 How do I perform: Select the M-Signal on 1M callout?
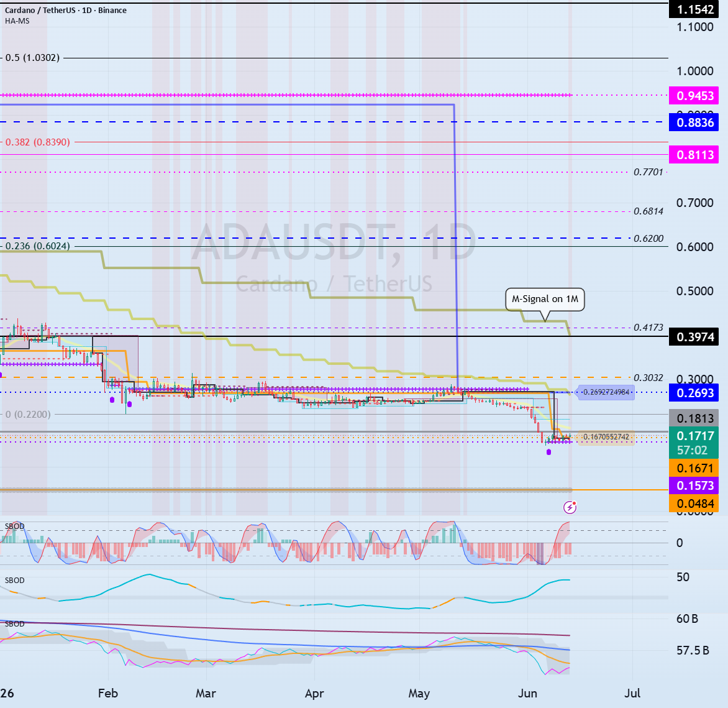(x=545, y=299)
